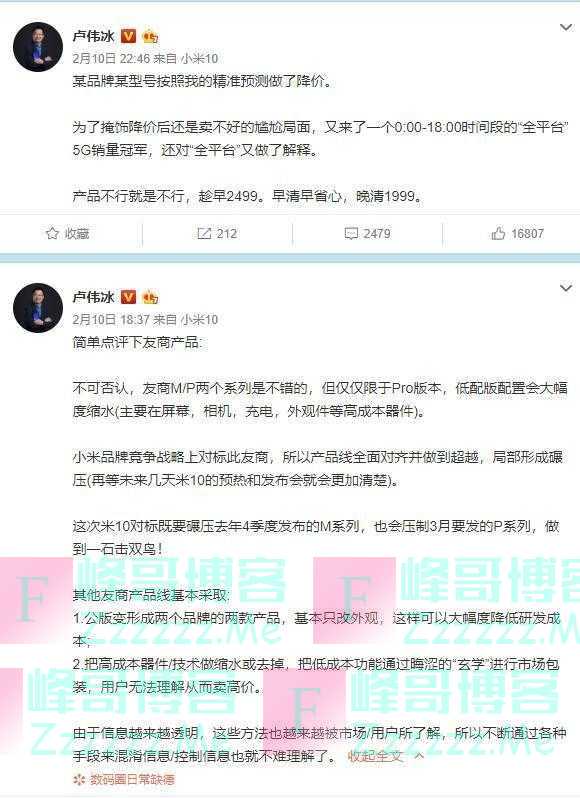Click the orange V badge on second post

(x=128, y=297)
